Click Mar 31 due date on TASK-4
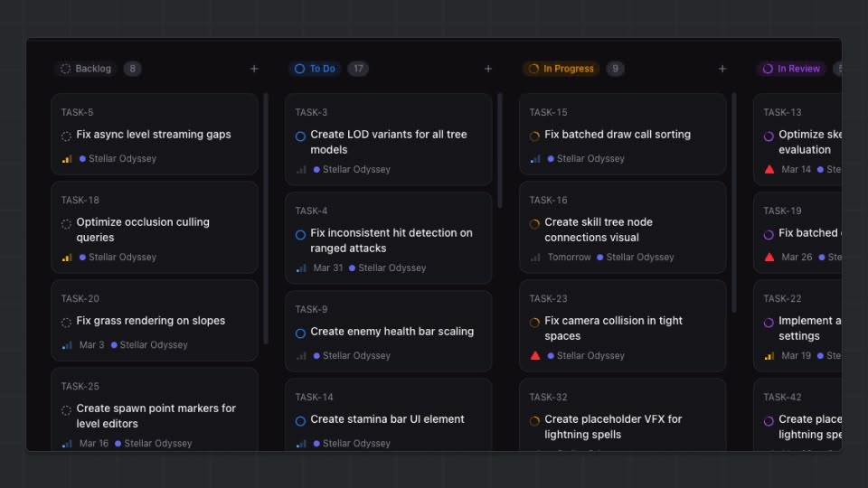868x488 pixels. pos(327,267)
